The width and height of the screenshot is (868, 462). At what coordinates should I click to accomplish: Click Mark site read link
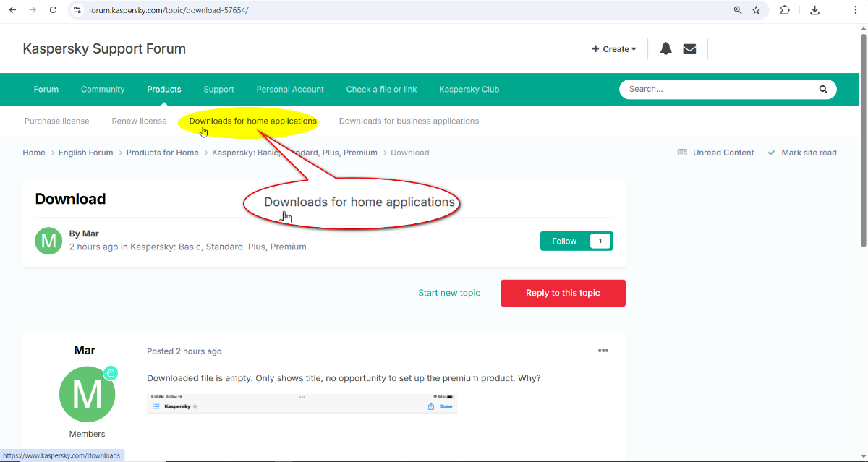point(809,153)
